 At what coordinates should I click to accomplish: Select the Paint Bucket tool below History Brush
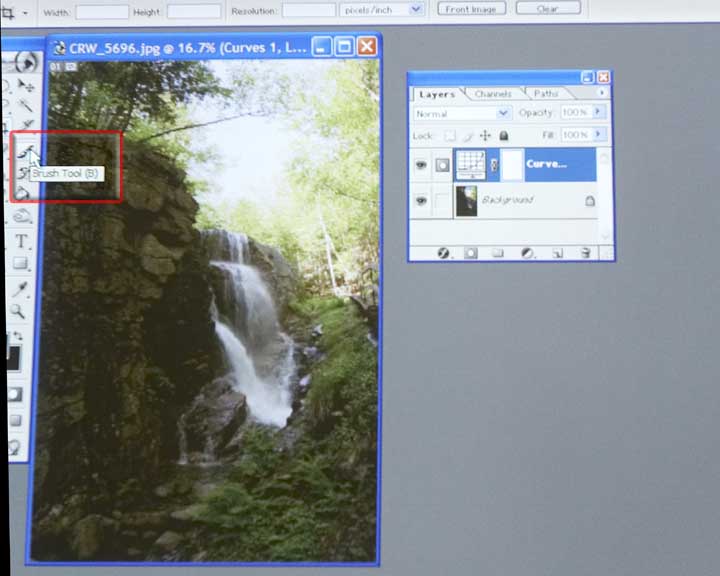22,194
